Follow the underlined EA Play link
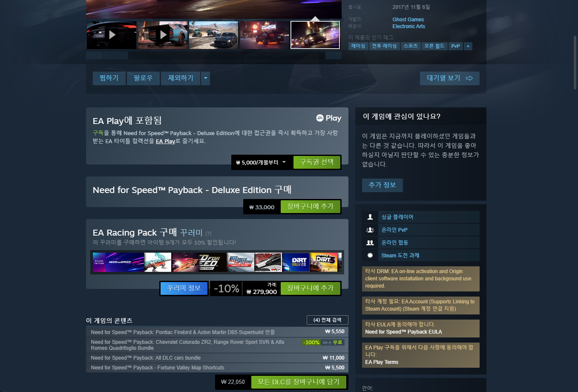 click(x=165, y=141)
